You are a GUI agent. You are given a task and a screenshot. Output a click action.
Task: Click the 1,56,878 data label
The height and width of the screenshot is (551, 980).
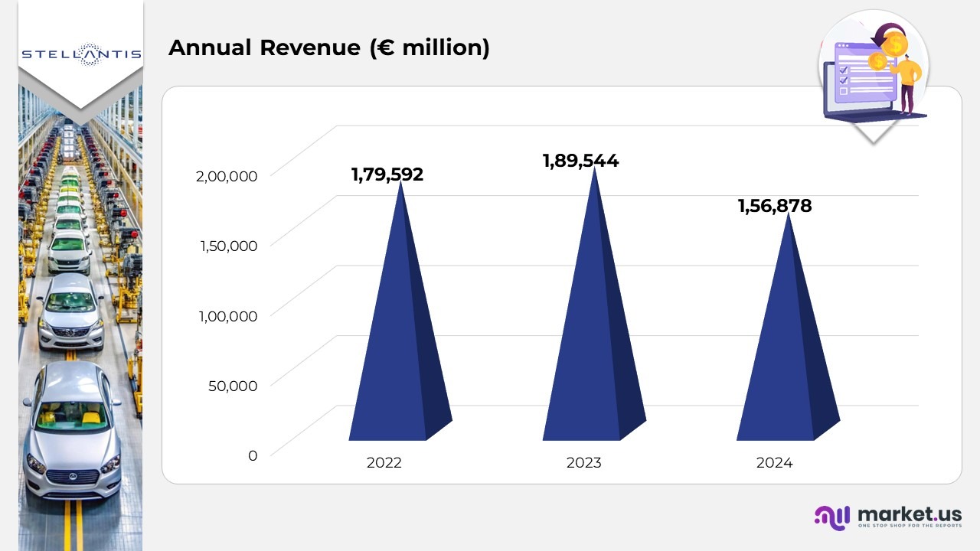coord(774,206)
